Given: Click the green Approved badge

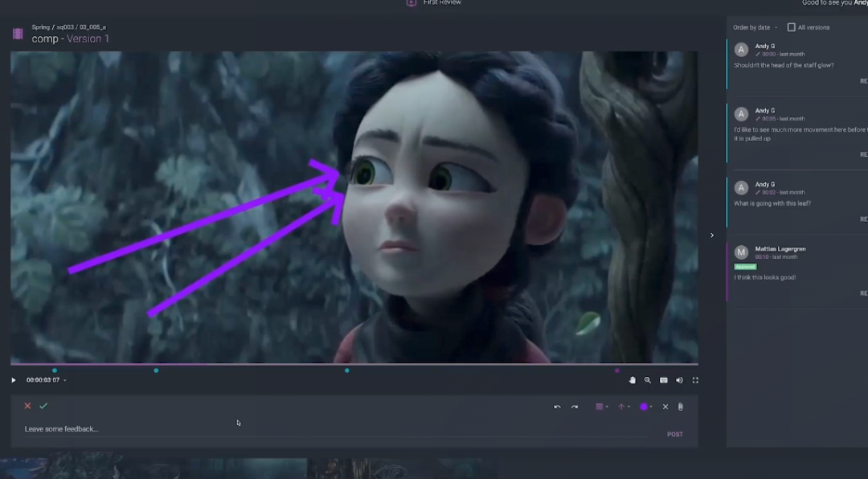Looking at the screenshot, I should pos(745,267).
